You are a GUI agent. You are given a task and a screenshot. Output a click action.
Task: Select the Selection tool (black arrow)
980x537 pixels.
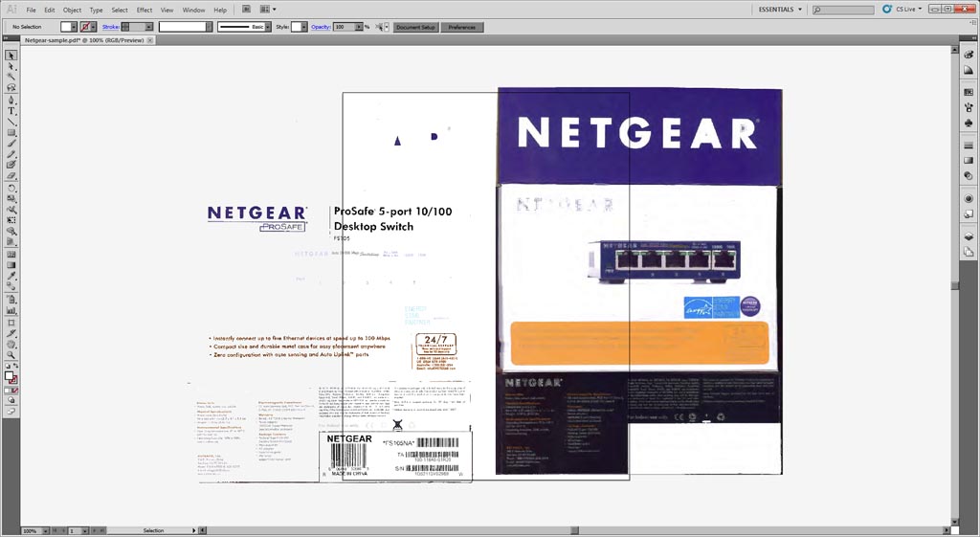[x=11, y=56]
